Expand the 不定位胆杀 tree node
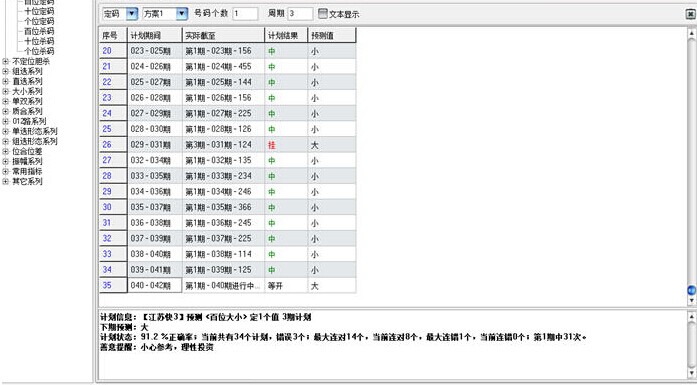Viewport: 697px width, 385px height. click(x=5, y=61)
